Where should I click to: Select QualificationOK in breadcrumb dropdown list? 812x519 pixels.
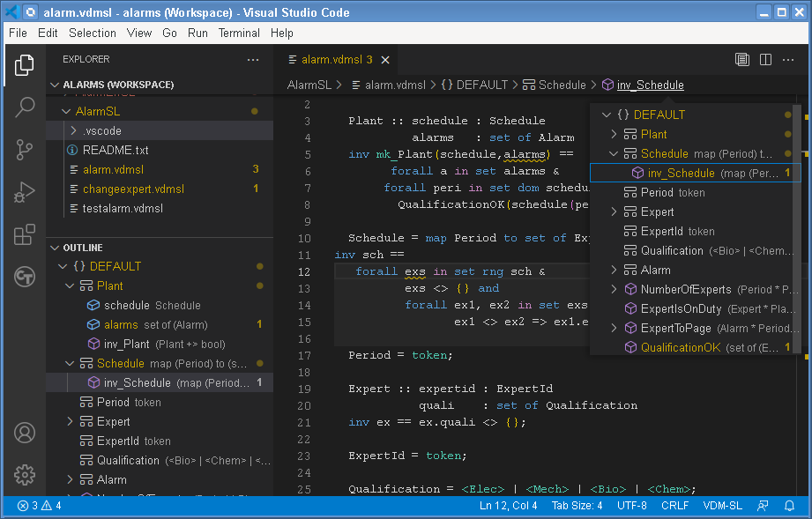tap(680, 347)
